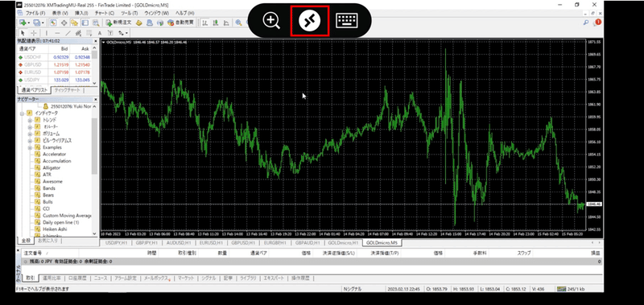This screenshot has height=305, width=644.
Task: Click the chart zoom-in magnifier toolbar icon
Action: pos(238,23)
